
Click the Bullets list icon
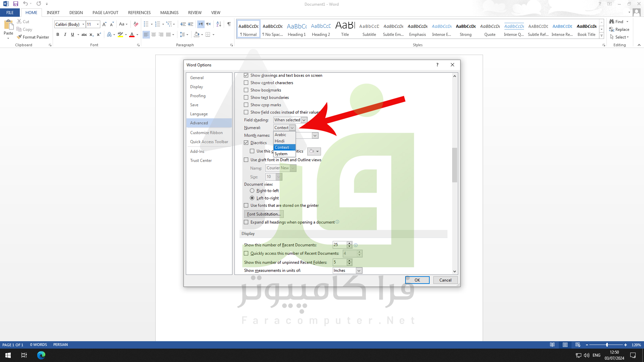tap(146, 24)
